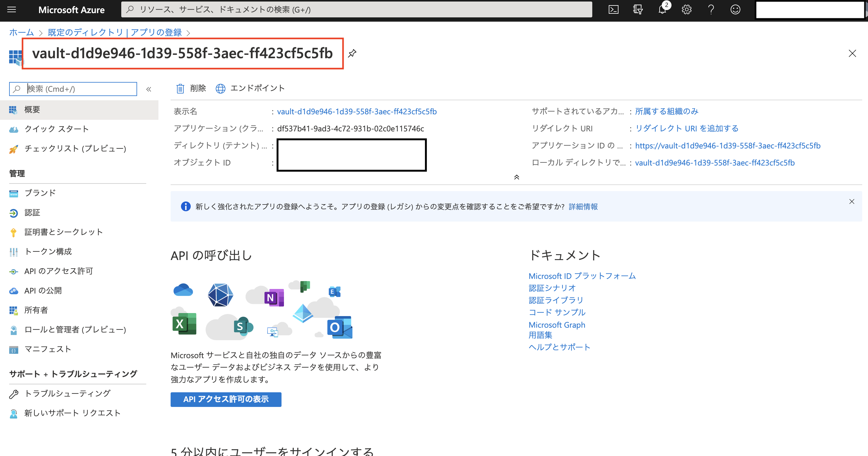Focus the global search box

pyautogui.click(x=356, y=9)
